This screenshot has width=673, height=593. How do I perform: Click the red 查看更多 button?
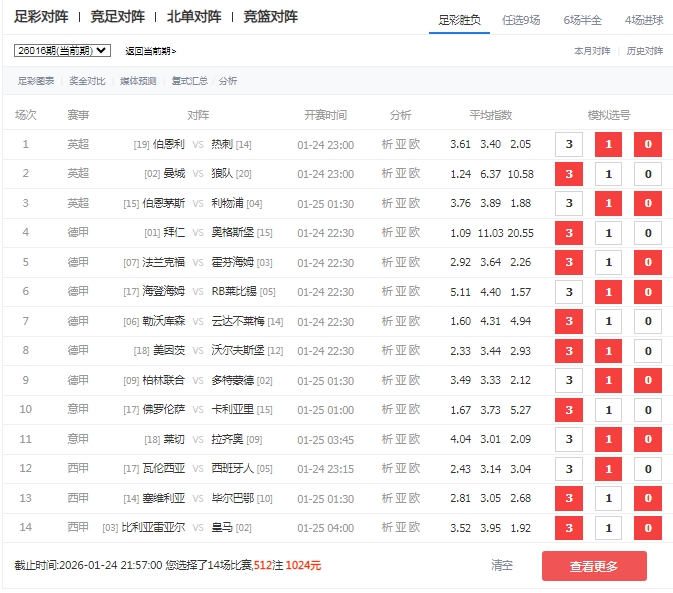point(594,566)
